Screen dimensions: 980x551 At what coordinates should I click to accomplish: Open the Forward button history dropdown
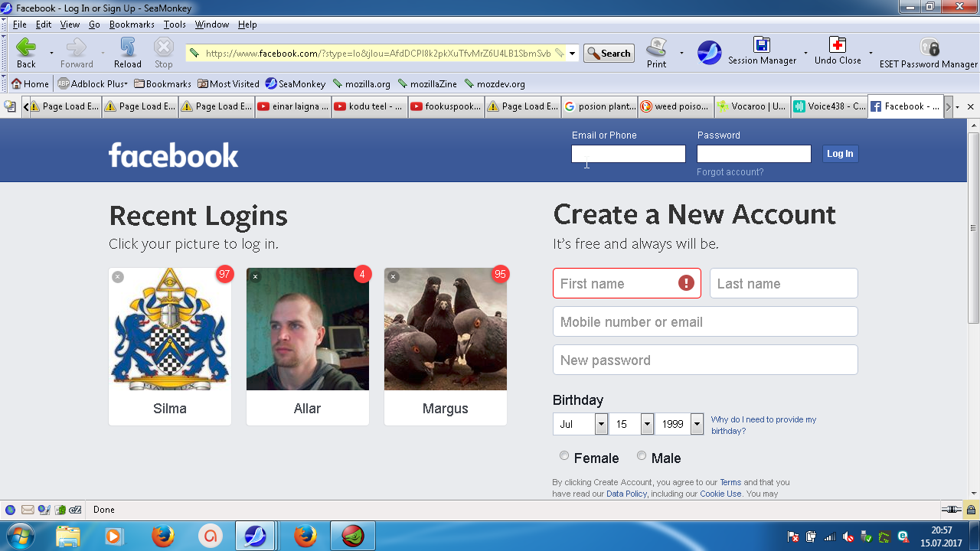pyautogui.click(x=102, y=53)
